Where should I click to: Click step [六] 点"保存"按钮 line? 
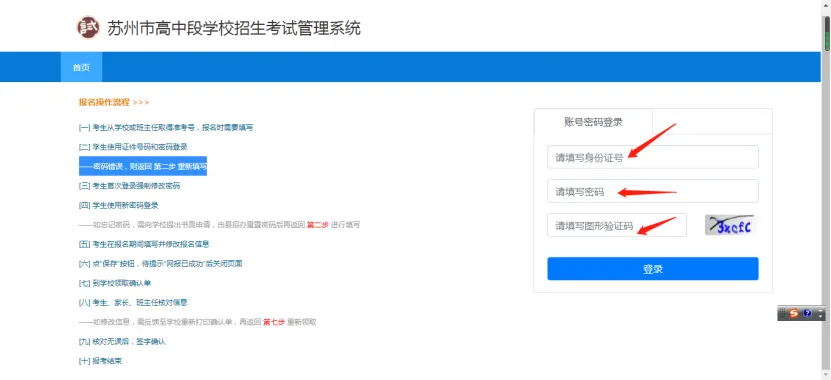160,263
